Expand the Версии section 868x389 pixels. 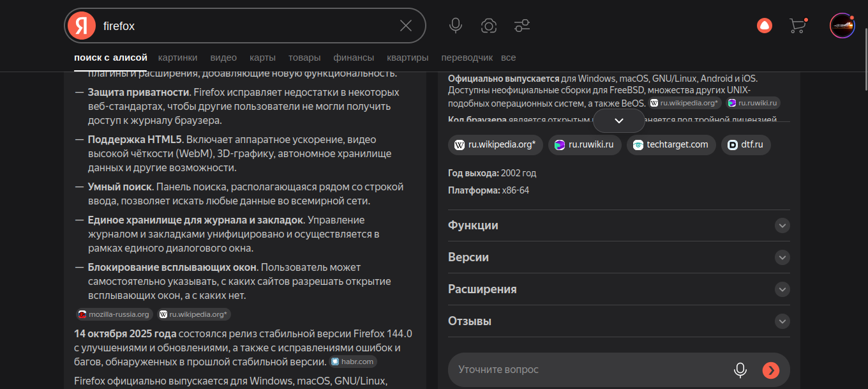[x=782, y=257]
